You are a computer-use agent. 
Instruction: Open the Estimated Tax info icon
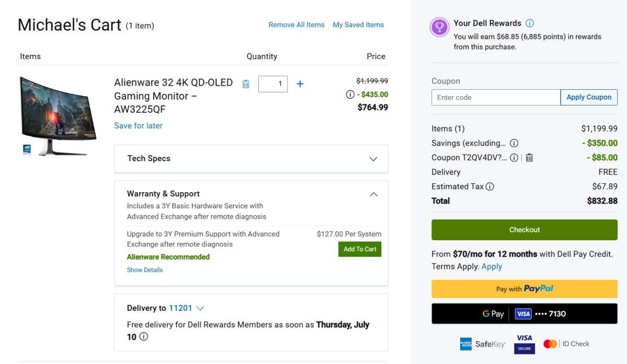click(x=490, y=186)
